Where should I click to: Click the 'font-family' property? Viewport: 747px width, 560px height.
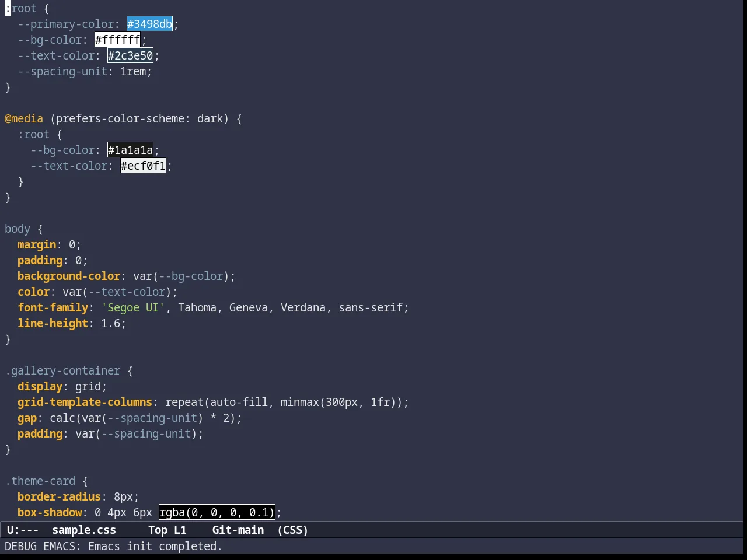pos(53,307)
